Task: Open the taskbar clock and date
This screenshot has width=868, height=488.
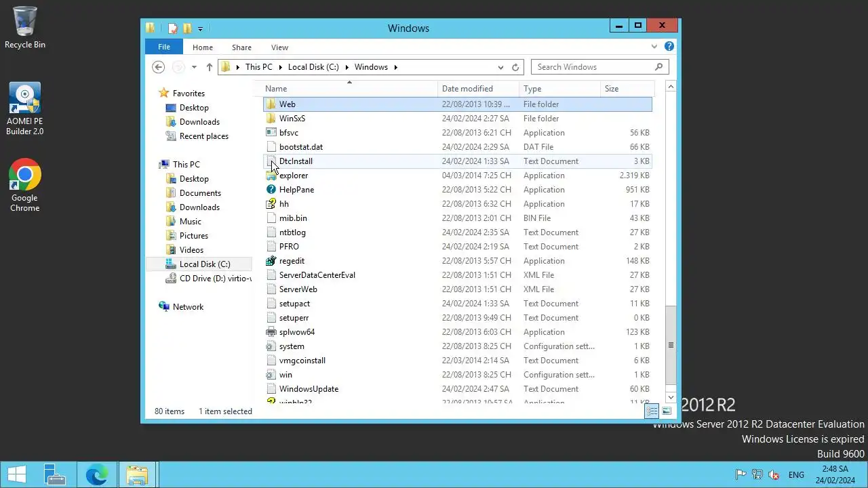Action: click(835, 474)
